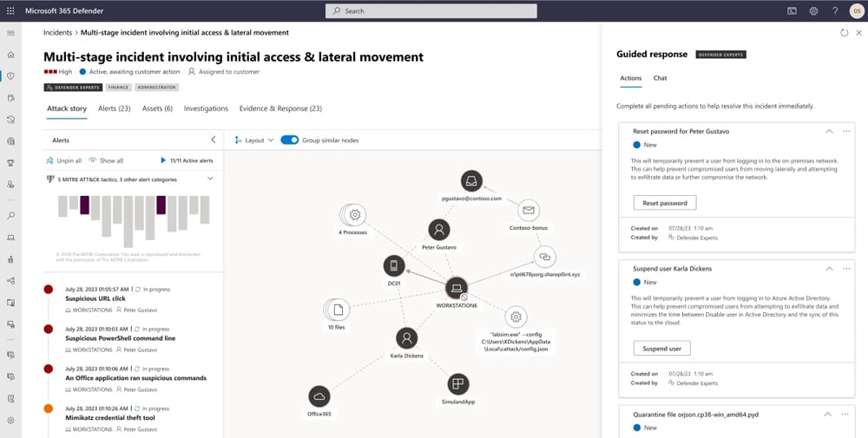Select the SimulandApp node icon
The image size is (868, 438).
(x=458, y=384)
